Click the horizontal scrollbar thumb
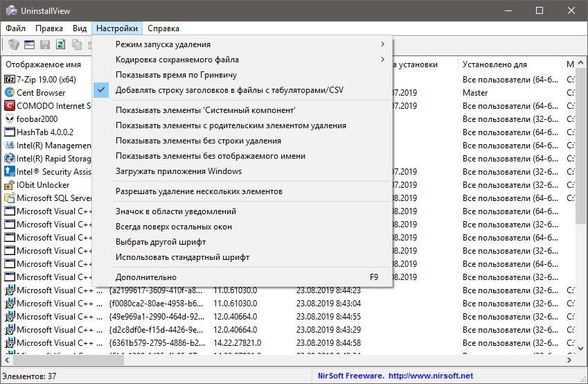Viewport: 588px width, 384px height. (69, 360)
